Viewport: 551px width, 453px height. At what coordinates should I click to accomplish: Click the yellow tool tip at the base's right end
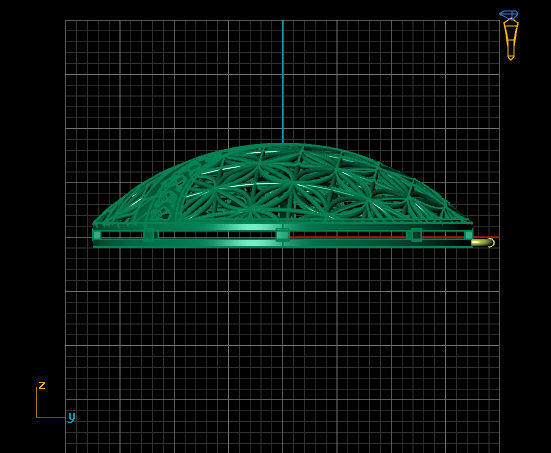tap(483, 242)
